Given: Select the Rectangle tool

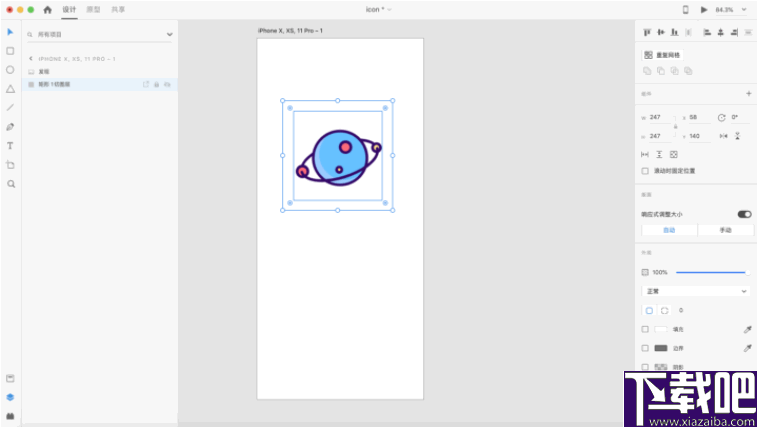Looking at the screenshot, I should [10, 51].
